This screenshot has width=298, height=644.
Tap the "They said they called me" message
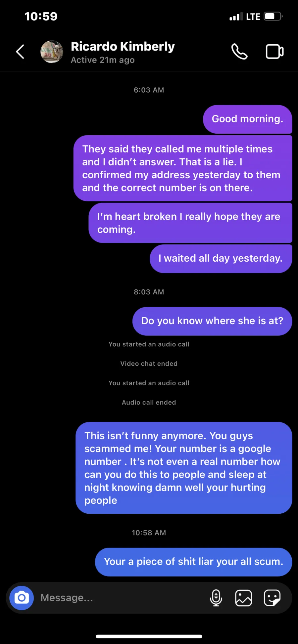183,168
